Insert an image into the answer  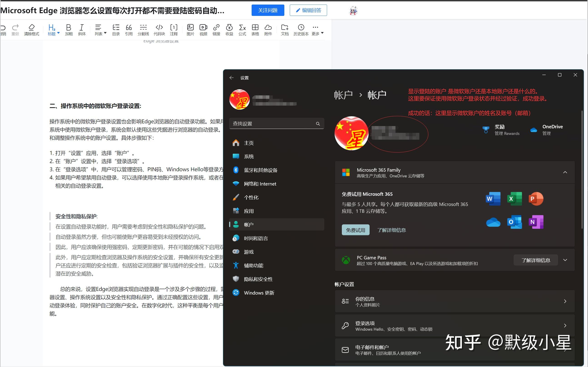coord(190,29)
